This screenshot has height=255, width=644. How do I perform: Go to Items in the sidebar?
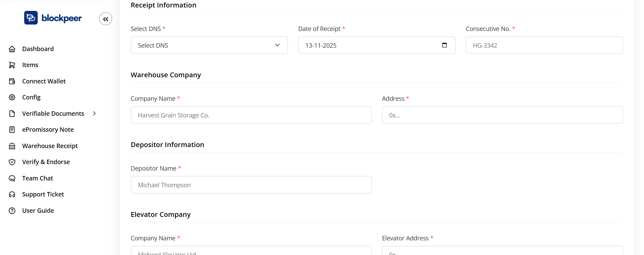coord(30,65)
